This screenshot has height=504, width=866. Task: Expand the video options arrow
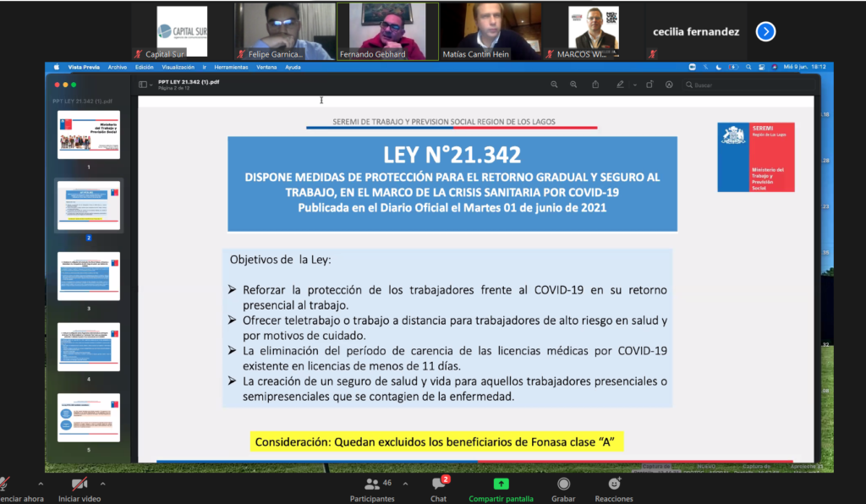tap(103, 484)
